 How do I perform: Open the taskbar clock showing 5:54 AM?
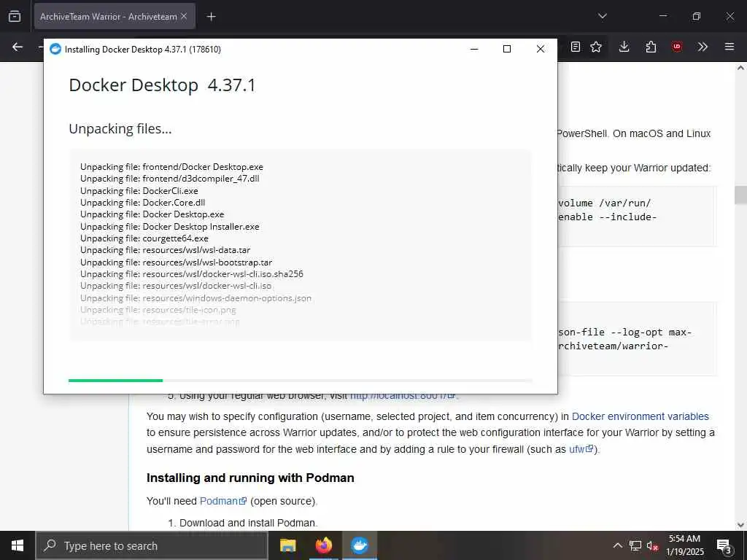(684, 545)
